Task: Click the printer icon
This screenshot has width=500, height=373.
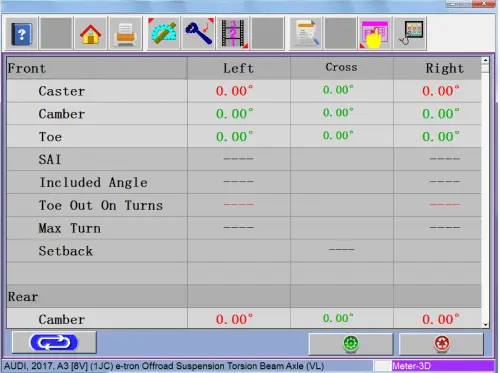Action: pos(125,34)
